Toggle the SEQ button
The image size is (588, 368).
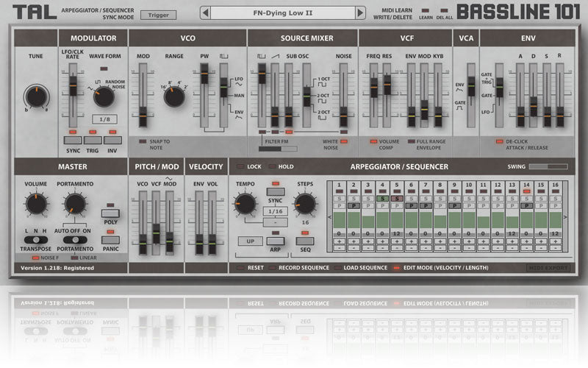click(x=305, y=241)
